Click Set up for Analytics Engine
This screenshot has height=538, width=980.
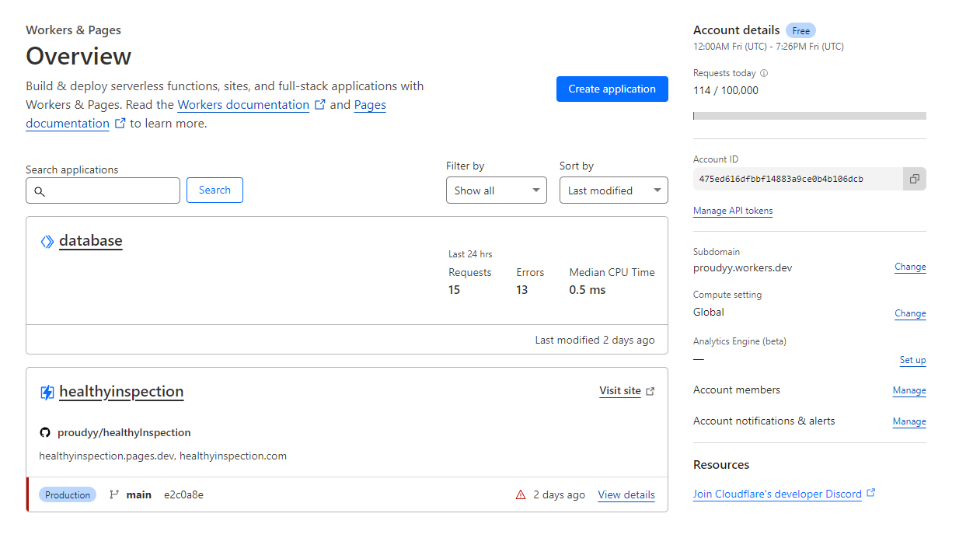point(912,360)
